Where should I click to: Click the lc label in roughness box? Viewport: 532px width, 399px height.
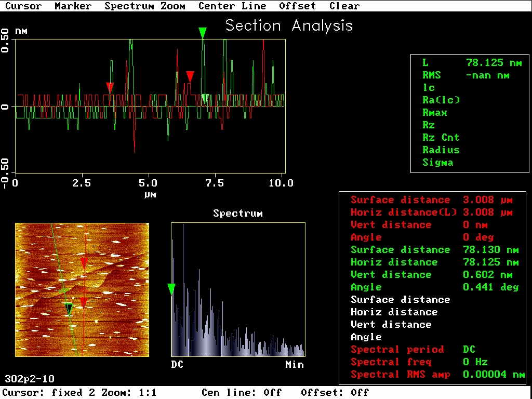click(x=429, y=87)
